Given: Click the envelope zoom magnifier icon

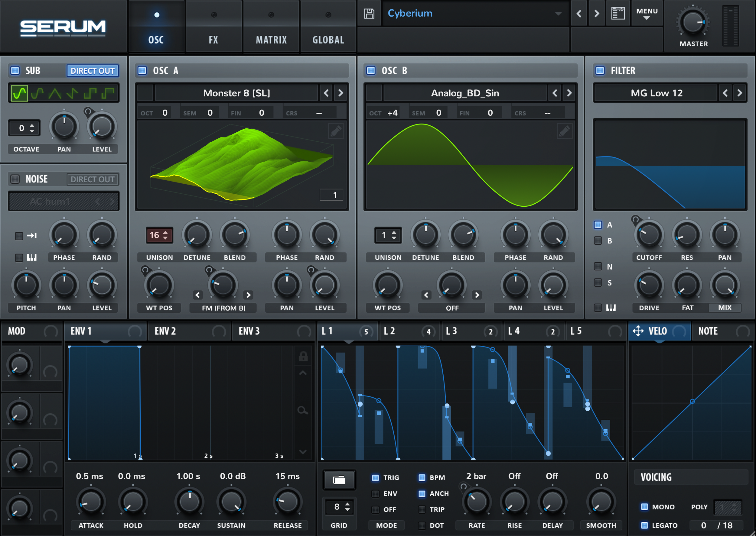Looking at the screenshot, I should tap(302, 410).
